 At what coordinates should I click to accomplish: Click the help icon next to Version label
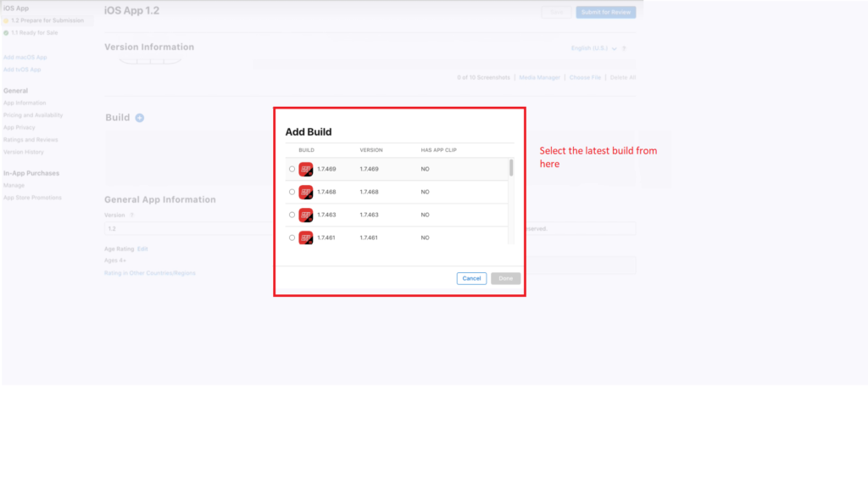tap(131, 215)
